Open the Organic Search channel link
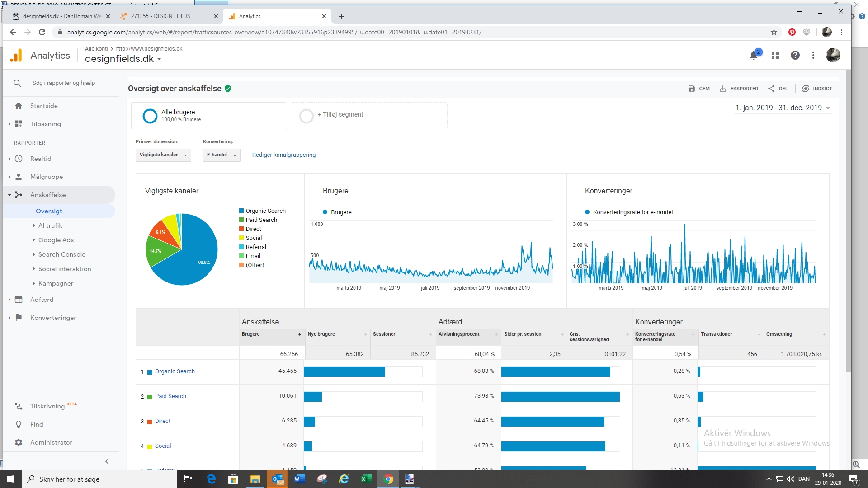Viewport: 868px width, 488px height. pos(175,371)
